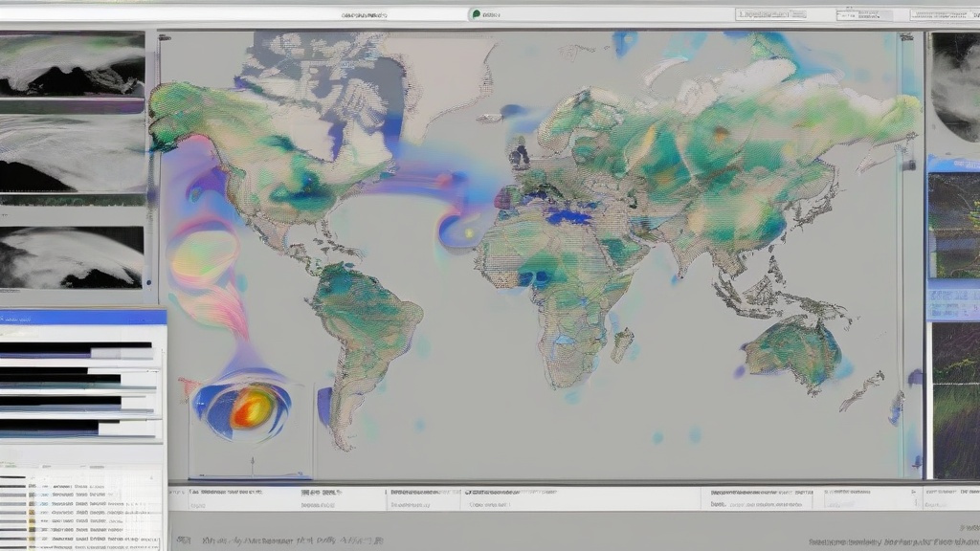
Task: Click Australia on the world weather map
Action: (x=792, y=349)
